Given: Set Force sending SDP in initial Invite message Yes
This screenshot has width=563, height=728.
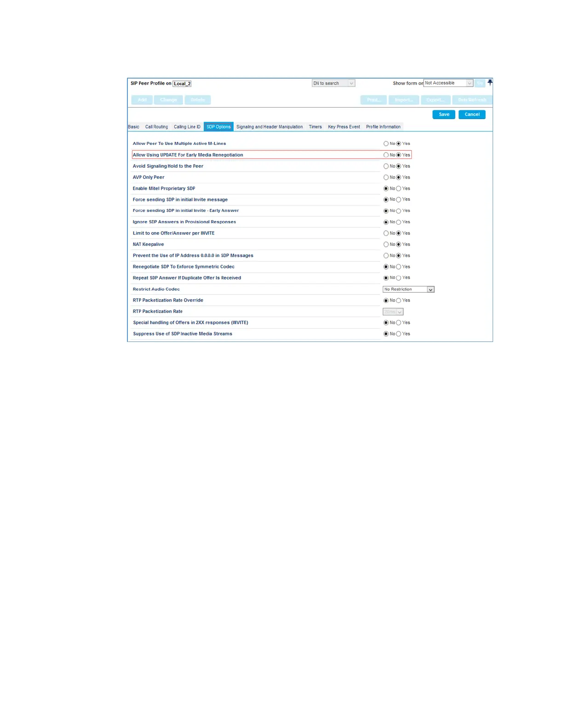Looking at the screenshot, I should pyautogui.click(x=399, y=199).
